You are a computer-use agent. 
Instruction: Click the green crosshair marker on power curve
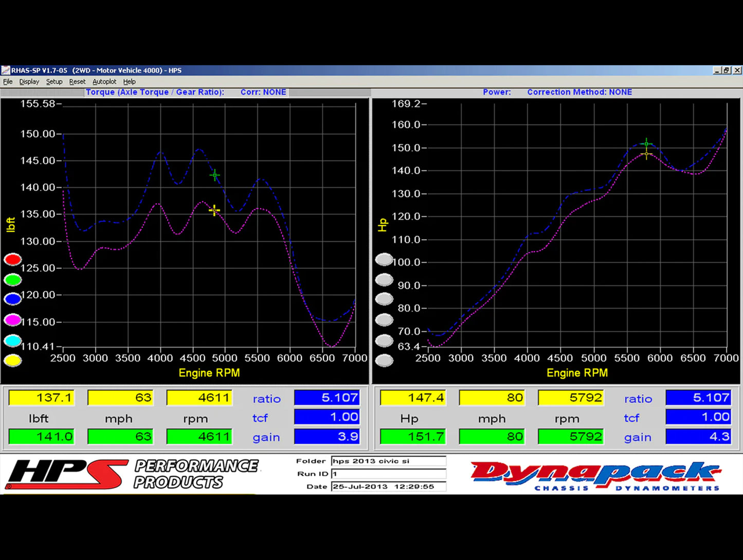click(x=646, y=144)
